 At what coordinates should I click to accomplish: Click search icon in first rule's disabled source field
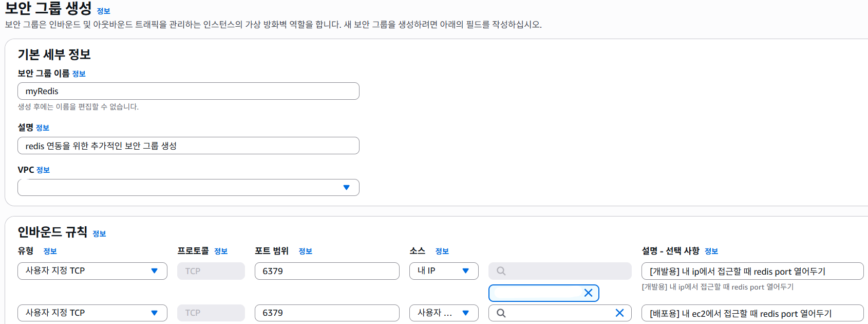[x=501, y=271]
